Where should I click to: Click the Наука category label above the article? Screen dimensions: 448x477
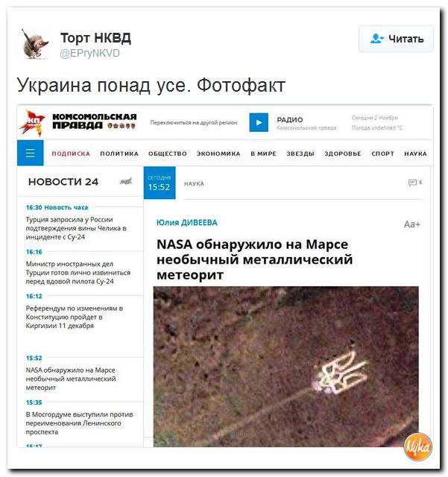click(x=194, y=184)
